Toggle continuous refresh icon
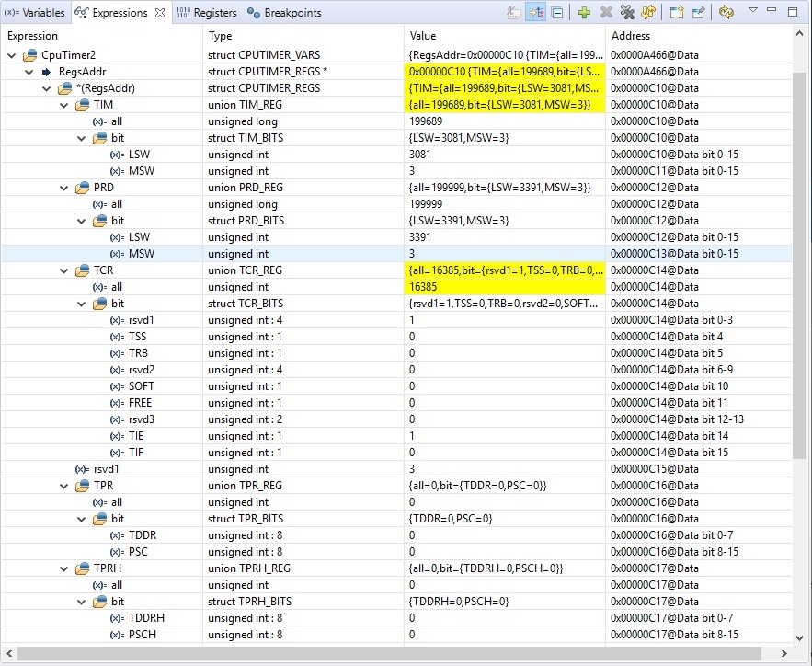This screenshot has width=812, height=666. point(726,13)
